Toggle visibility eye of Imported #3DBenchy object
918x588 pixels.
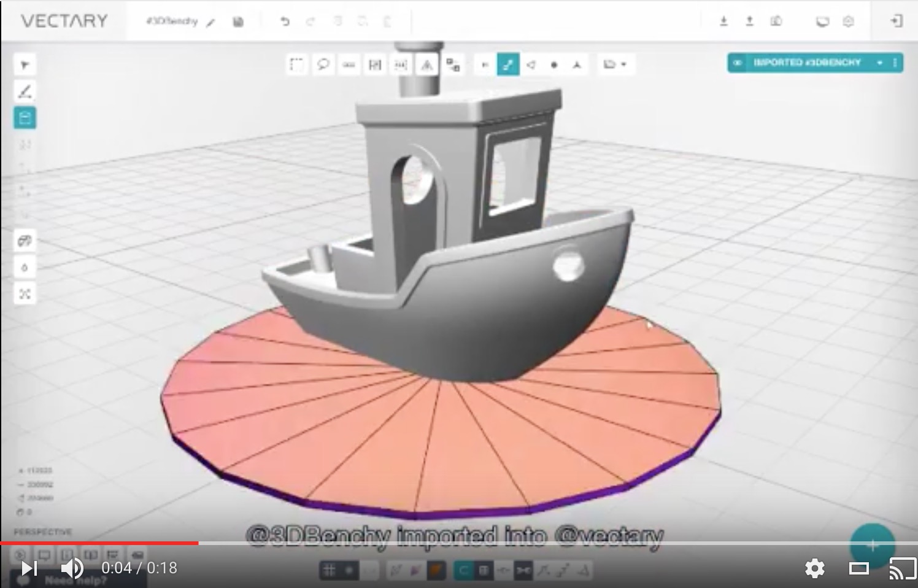[x=738, y=63]
